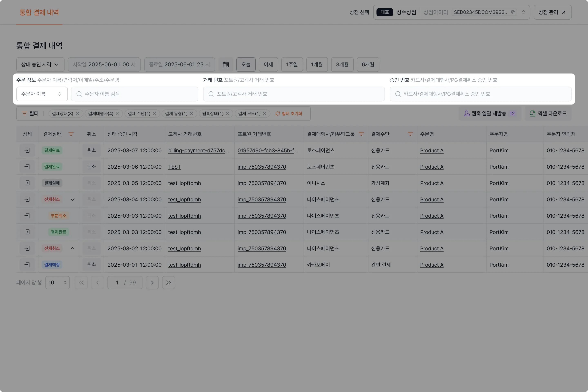Click the 결제대행사/라우팅그룹 filter icon
This screenshot has height=392, width=588.
[x=361, y=134]
